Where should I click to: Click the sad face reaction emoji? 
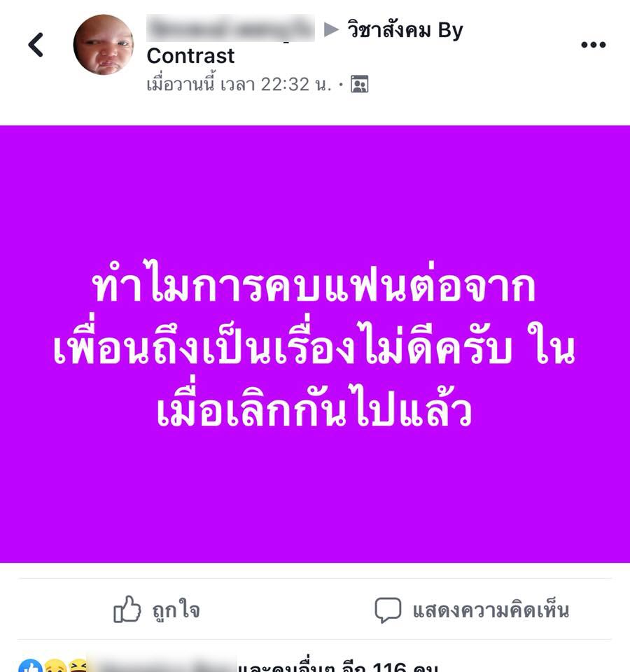[x=55, y=667]
